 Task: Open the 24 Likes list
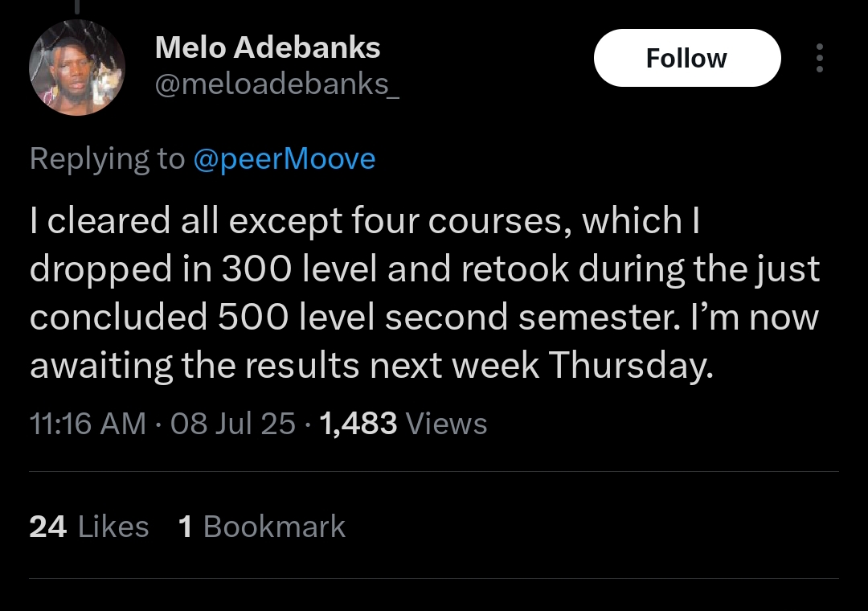click(89, 527)
